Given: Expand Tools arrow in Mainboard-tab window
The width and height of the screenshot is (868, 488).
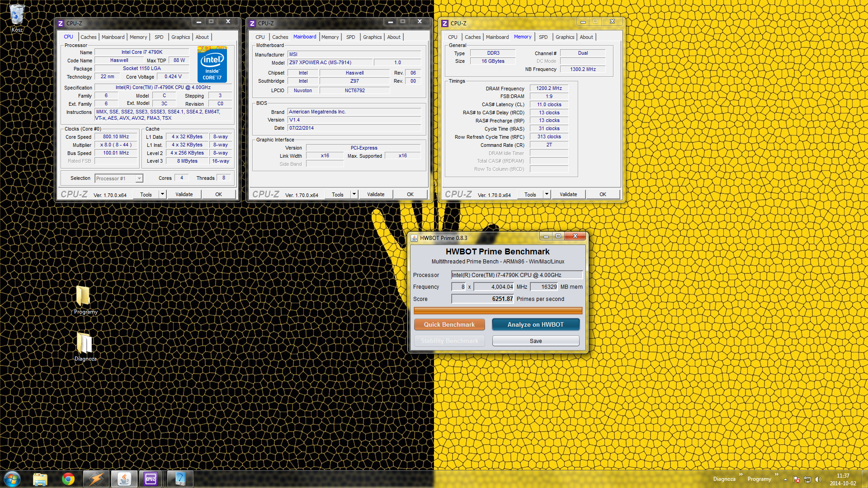Looking at the screenshot, I should (354, 194).
